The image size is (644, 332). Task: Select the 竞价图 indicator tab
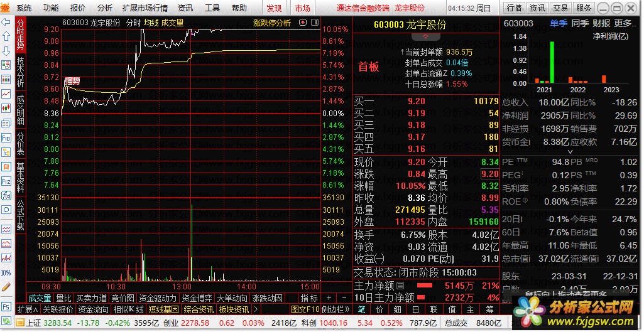pyautogui.click(x=123, y=298)
